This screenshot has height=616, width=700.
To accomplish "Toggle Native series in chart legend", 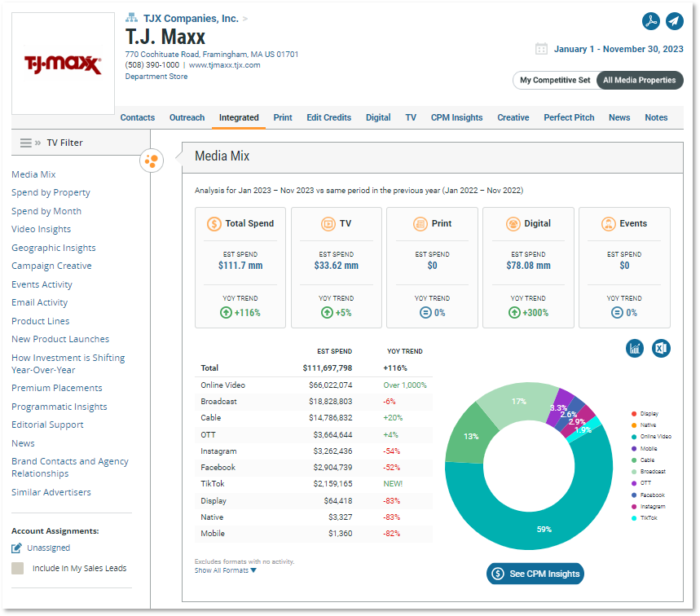I will tap(644, 425).
